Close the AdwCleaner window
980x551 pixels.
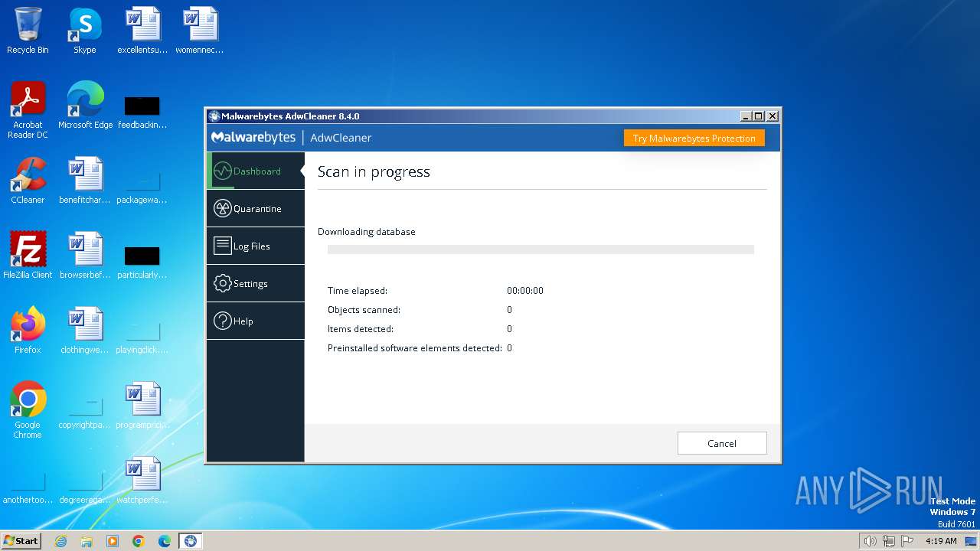[x=772, y=116]
